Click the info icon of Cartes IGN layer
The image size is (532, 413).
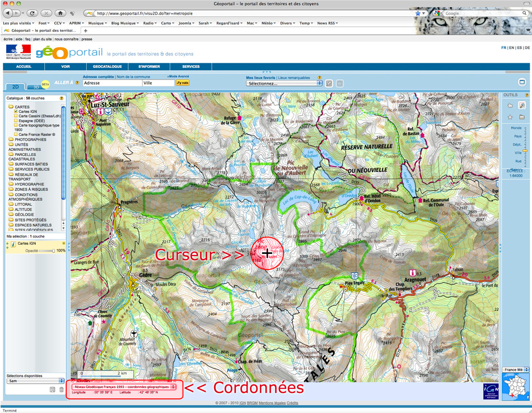click(x=13, y=244)
